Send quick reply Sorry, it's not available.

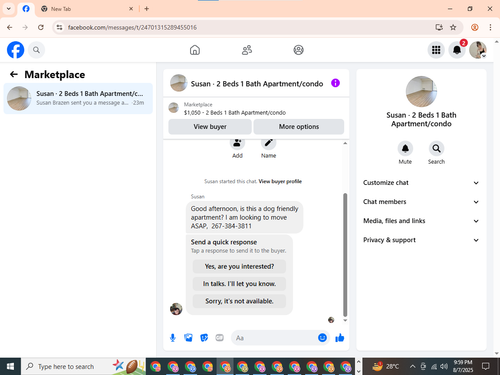(x=239, y=301)
